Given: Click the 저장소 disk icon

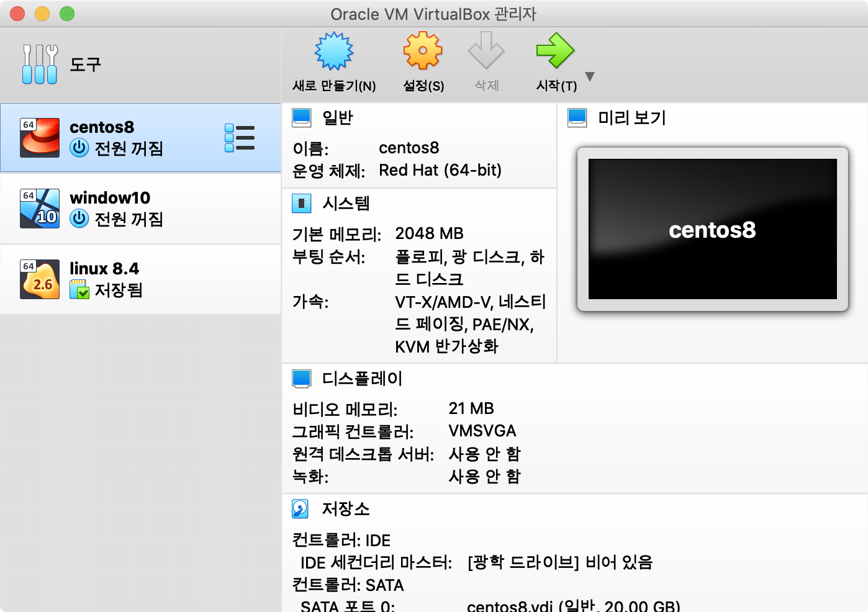Looking at the screenshot, I should click(x=301, y=509).
